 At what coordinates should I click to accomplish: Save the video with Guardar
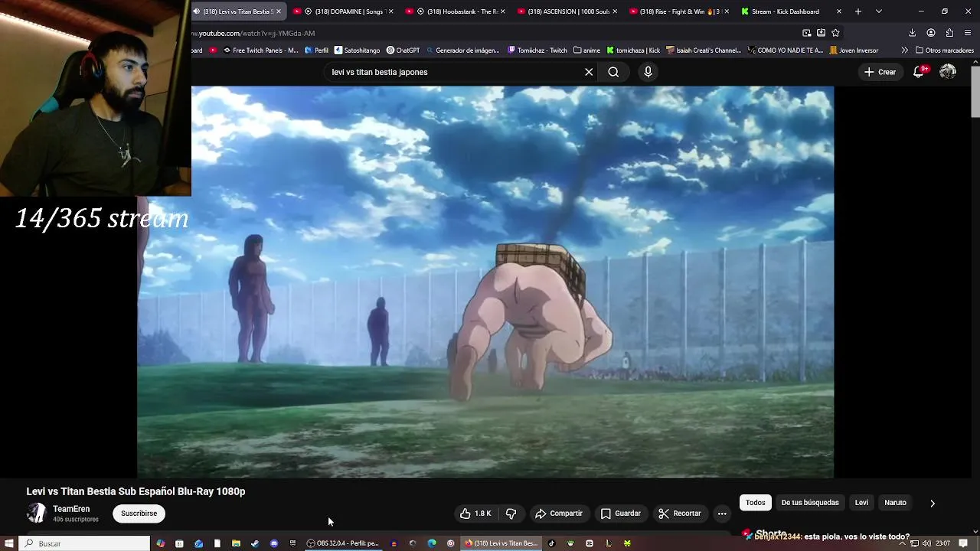point(621,514)
